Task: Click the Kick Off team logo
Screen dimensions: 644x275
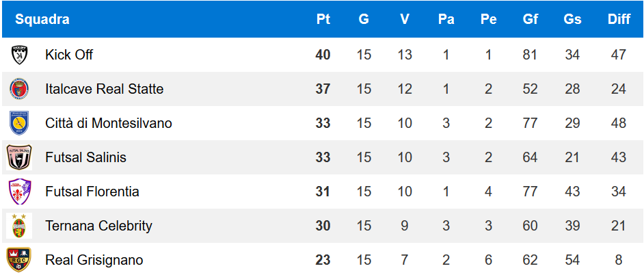Action: pos(19,55)
